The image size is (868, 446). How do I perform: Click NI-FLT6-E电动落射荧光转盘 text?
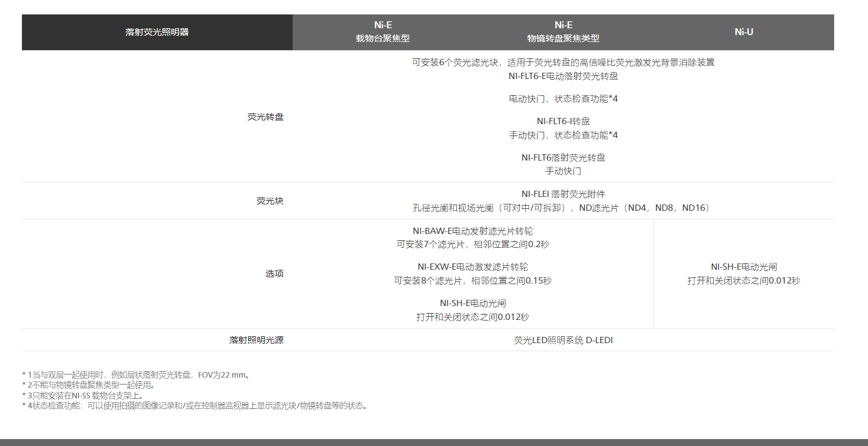(x=563, y=76)
